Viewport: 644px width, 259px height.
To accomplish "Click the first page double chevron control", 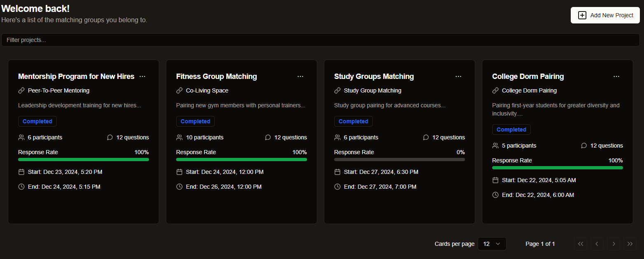I will [581, 243].
